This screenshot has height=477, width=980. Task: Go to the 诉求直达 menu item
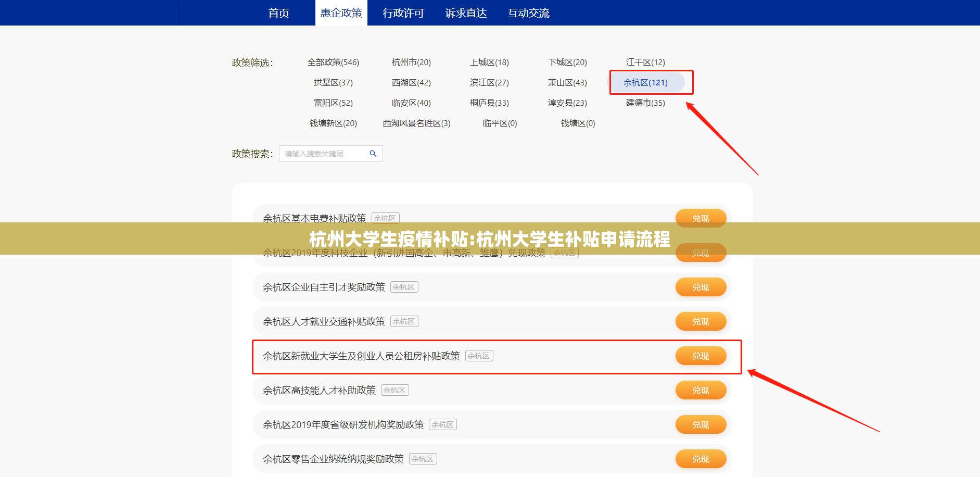466,13
